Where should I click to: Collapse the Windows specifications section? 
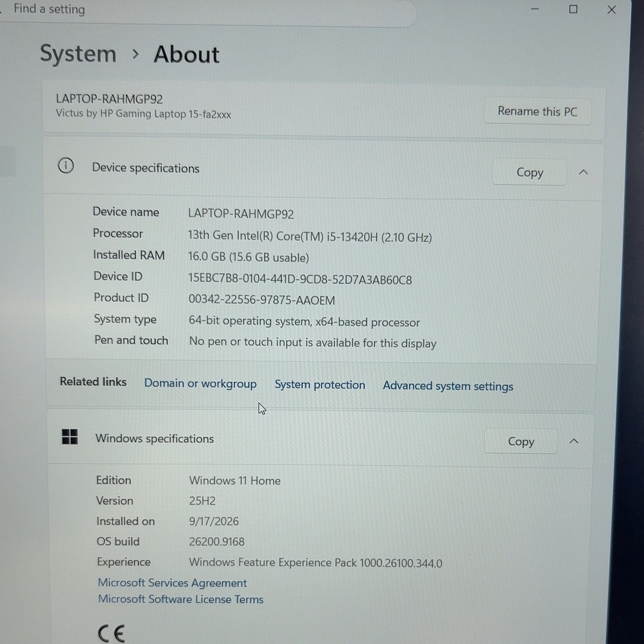tap(573, 441)
